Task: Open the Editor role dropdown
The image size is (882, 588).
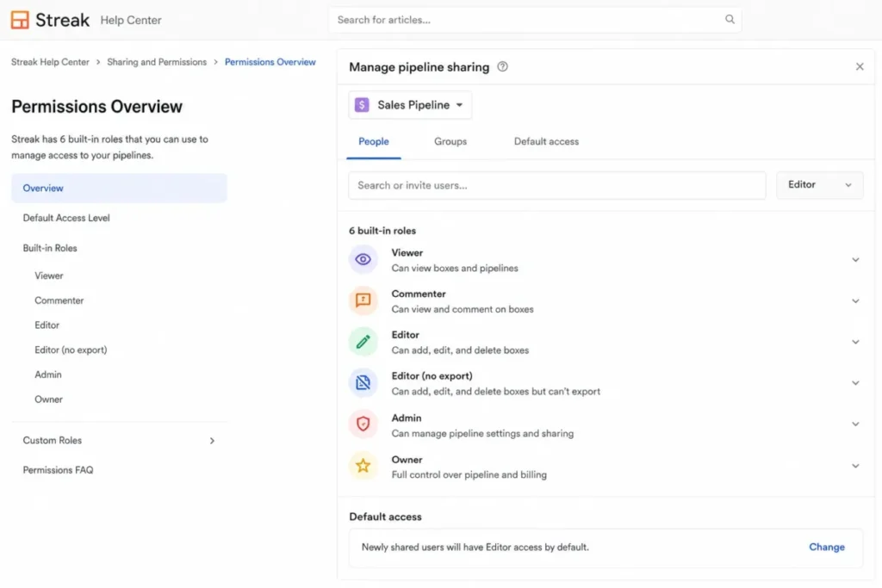Action: [820, 185]
